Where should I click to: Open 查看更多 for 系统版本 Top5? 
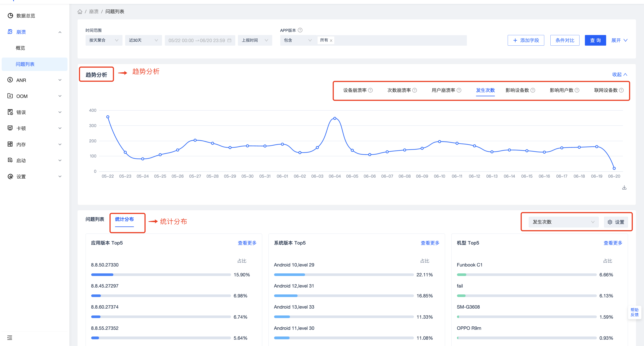pyautogui.click(x=430, y=243)
